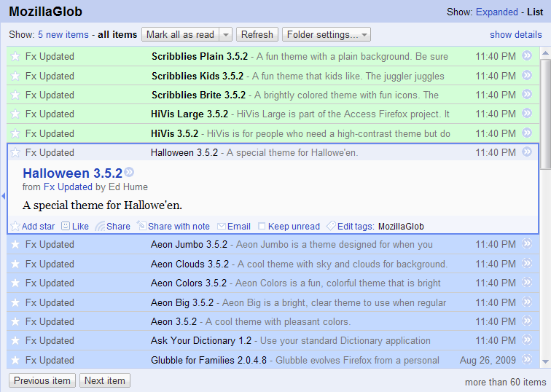Go to Next item

(105, 380)
